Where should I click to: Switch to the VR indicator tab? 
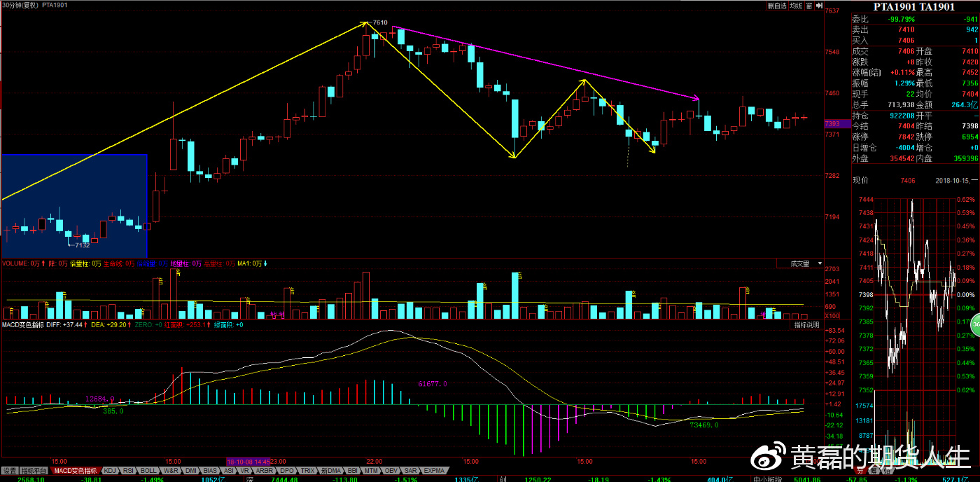(245, 471)
